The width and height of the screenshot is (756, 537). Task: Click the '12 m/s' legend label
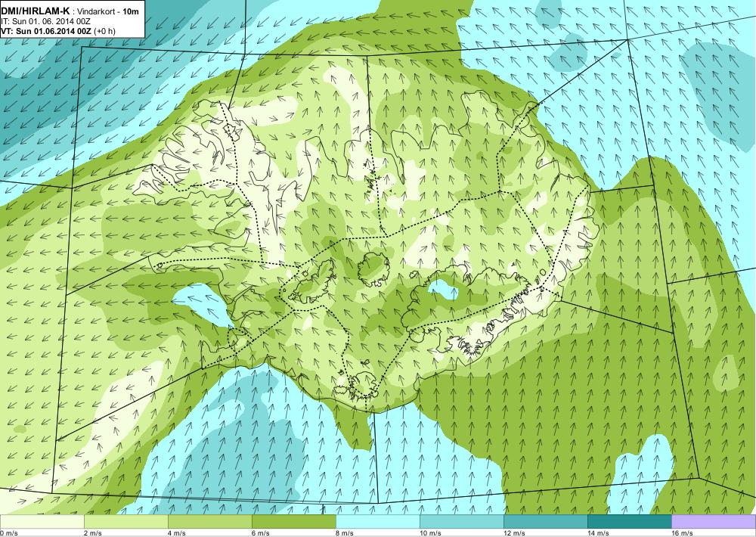pyautogui.click(x=514, y=532)
